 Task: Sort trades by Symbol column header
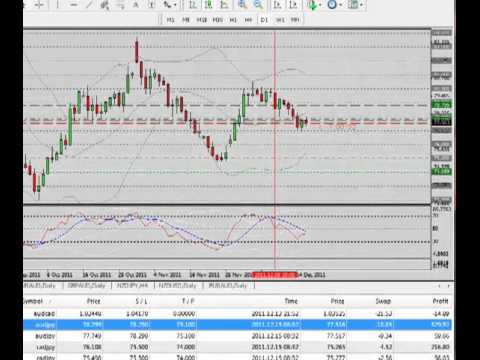click(x=33, y=301)
